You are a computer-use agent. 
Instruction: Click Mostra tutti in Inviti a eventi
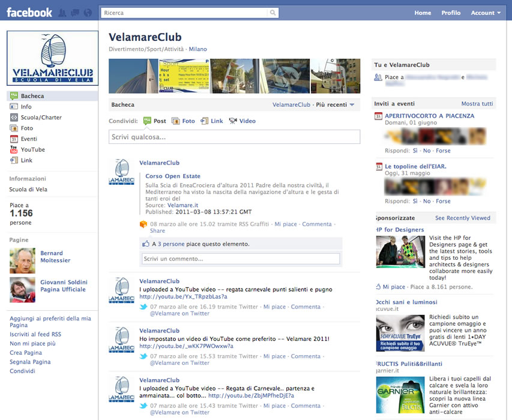click(x=477, y=103)
